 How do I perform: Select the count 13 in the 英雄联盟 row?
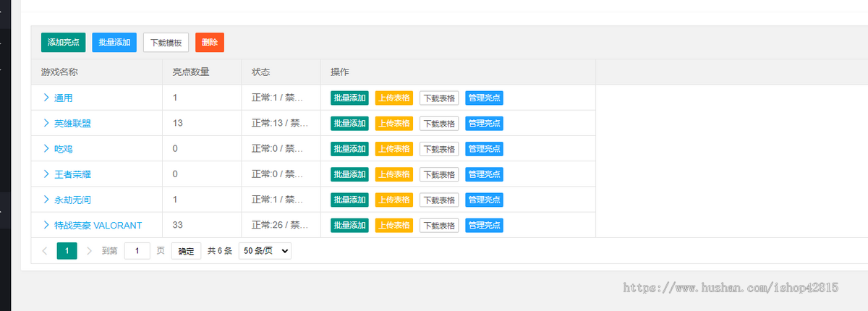(x=178, y=123)
